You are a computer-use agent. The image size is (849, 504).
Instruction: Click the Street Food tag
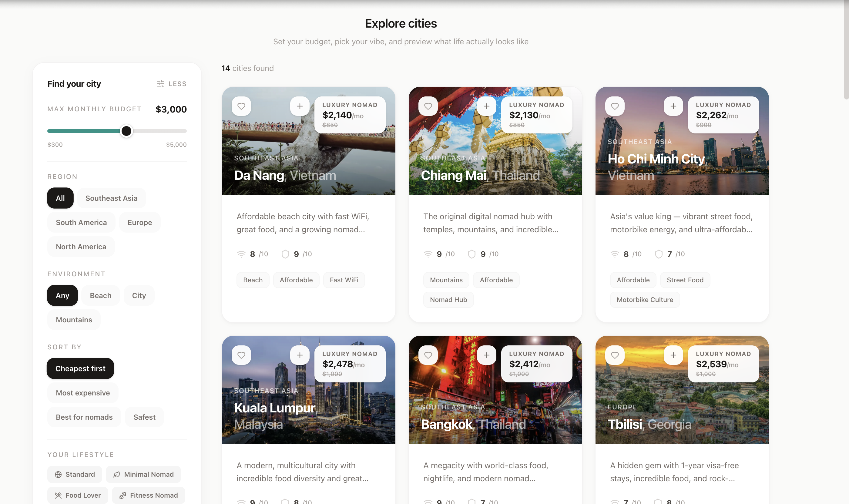(685, 280)
